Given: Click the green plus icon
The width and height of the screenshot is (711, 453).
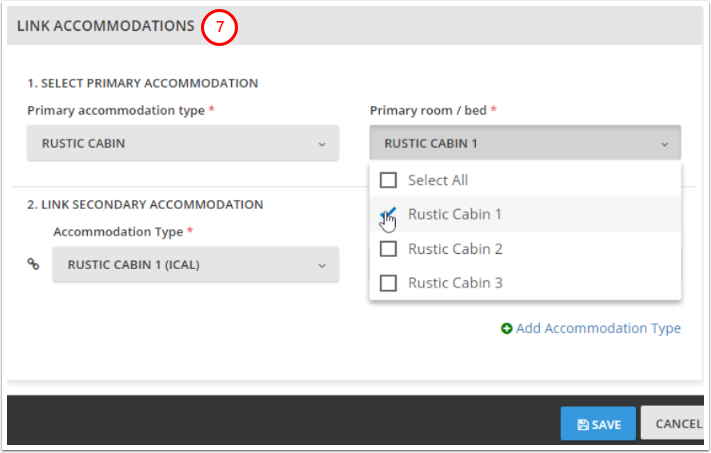Looking at the screenshot, I should 507,328.
